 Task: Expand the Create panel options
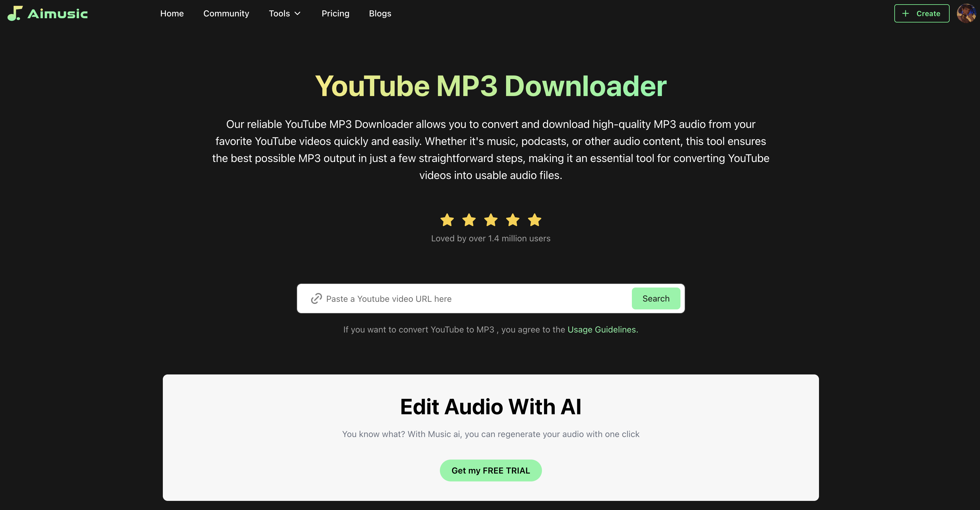(x=920, y=13)
